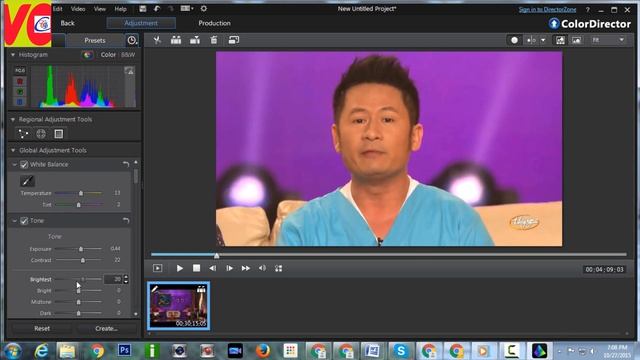The image size is (640, 360).
Task: Stop the video playback
Action: pos(196,268)
